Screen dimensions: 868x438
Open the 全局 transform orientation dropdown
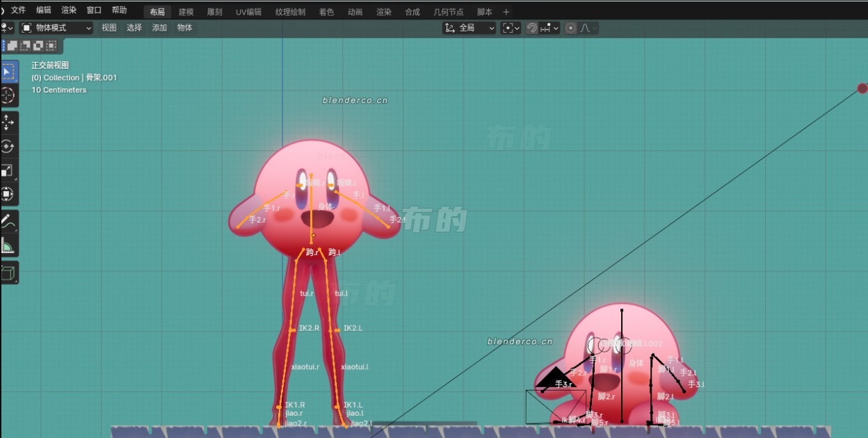[469, 28]
